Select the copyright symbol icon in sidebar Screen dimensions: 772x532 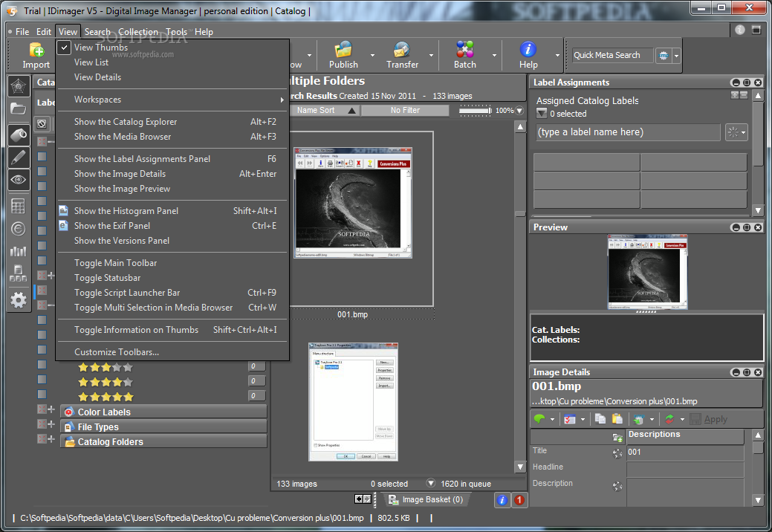pyautogui.click(x=19, y=229)
